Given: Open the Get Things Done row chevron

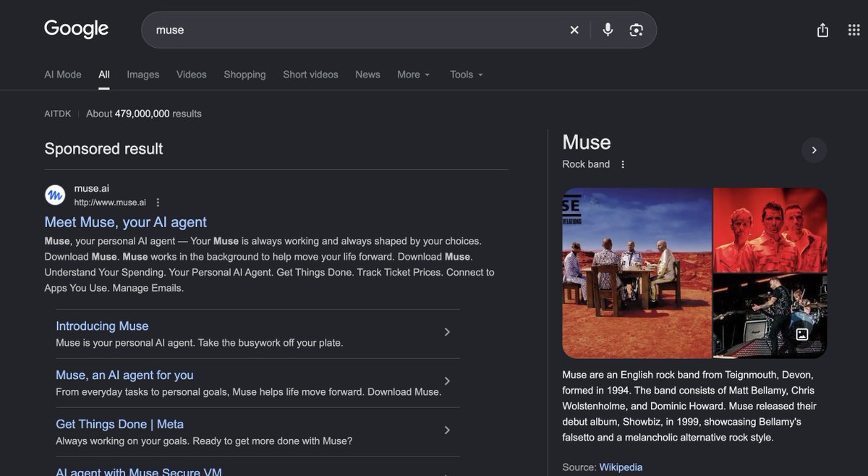Looking at the screenshot, I should (447, 430).
